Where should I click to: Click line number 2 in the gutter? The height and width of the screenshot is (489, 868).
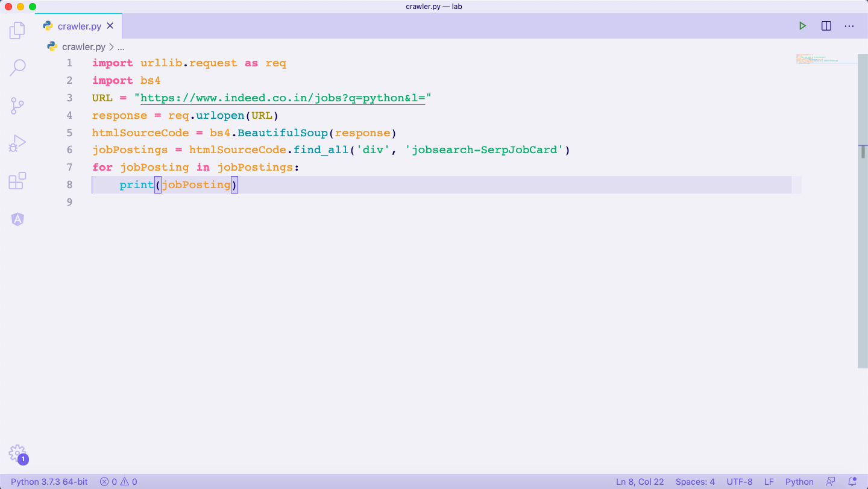tap(69, 80)
